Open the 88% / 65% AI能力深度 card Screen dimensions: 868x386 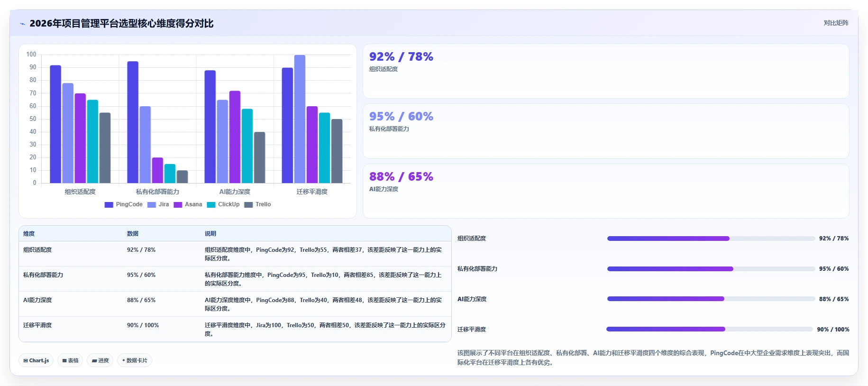606,191
